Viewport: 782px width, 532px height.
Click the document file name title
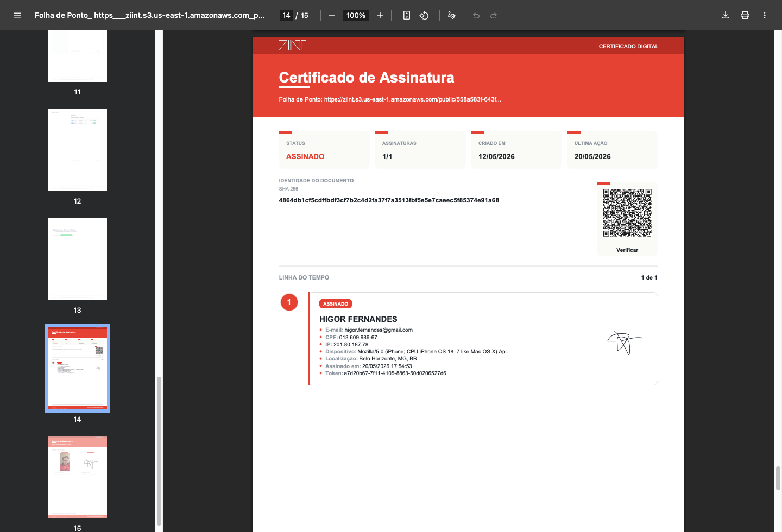pyautogui.click(x=150, y=15)
